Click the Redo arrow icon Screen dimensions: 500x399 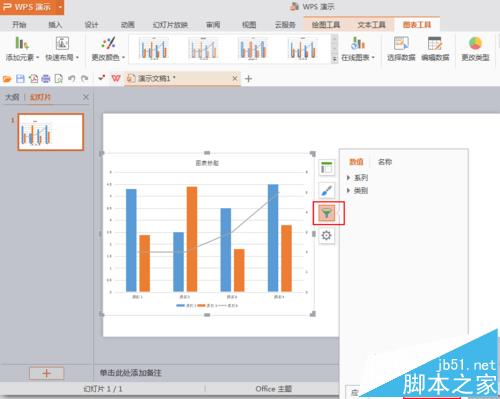(85, 79)
